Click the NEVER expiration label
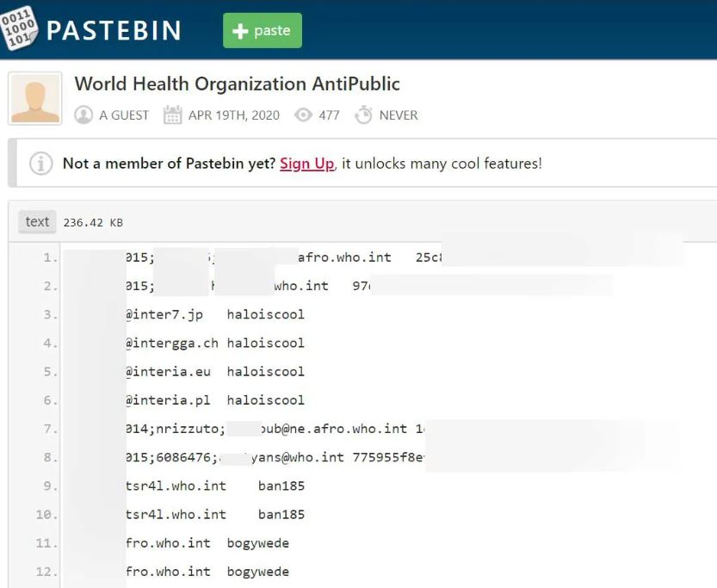This screenshot has height=588, width=717. point(399,115)
